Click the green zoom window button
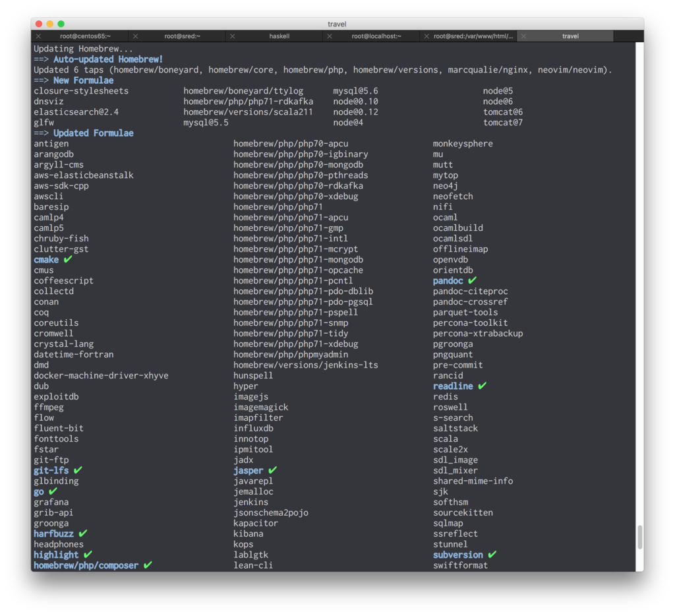The width and height of the screenshot is (675, 616). tap(61, 24)
